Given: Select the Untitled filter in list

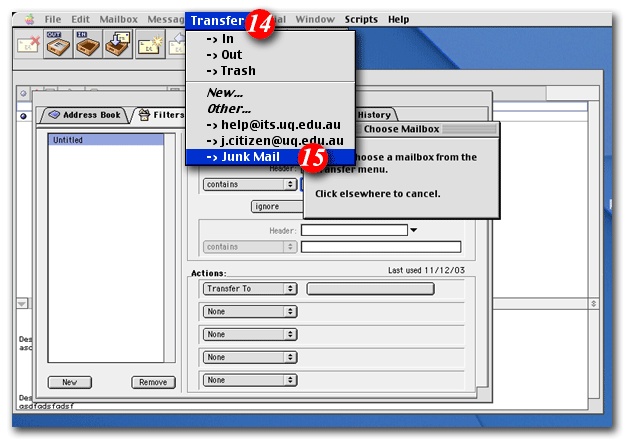Looking at the screenshot, I should pyautogui.click(x=105, y=140).
